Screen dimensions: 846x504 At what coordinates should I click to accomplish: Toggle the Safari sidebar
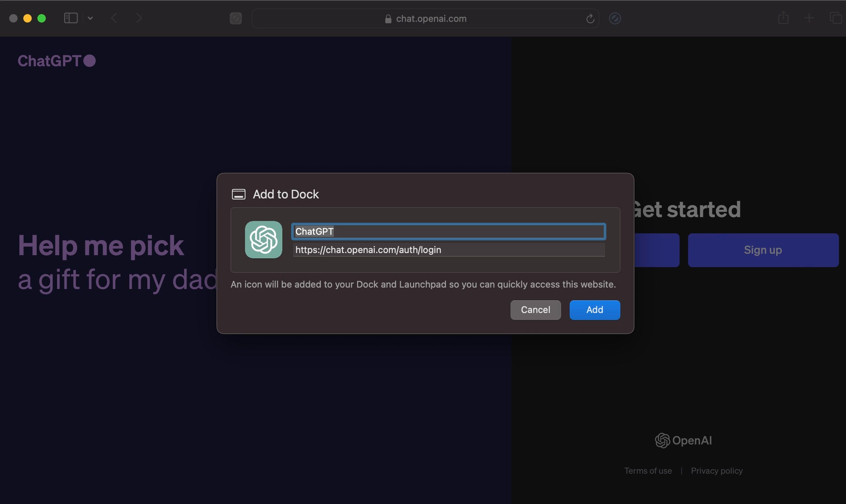(70, 18)
